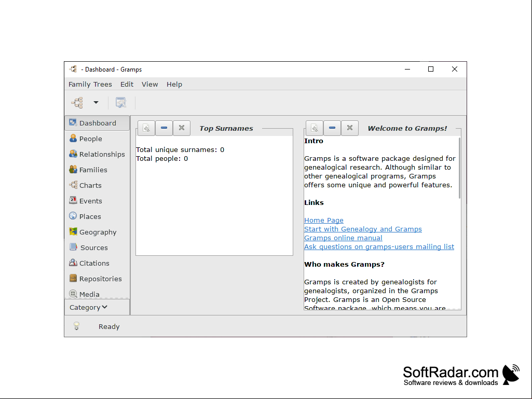
Task: Close the Welcome to Gramps gramplet
Action: point(350,128)
